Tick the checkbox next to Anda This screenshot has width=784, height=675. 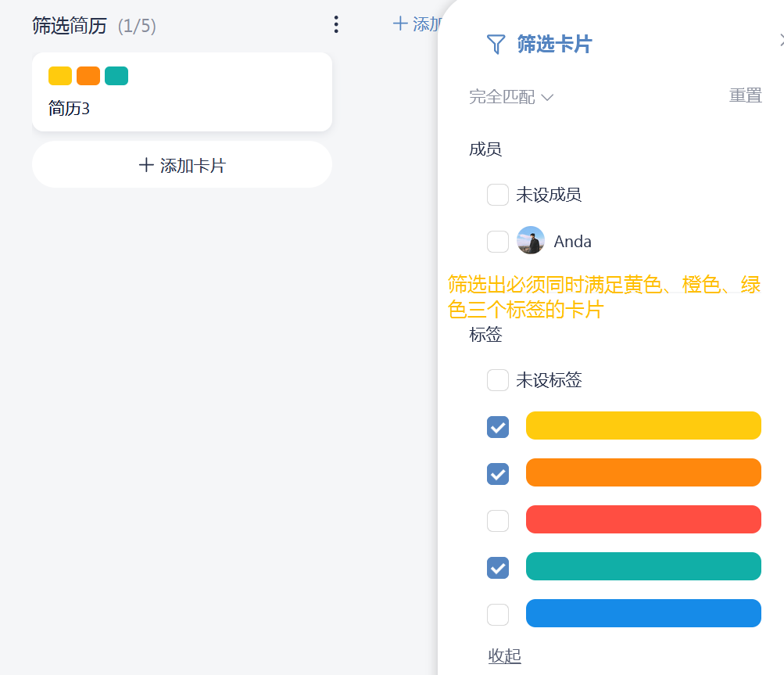[x=498, y=242]
